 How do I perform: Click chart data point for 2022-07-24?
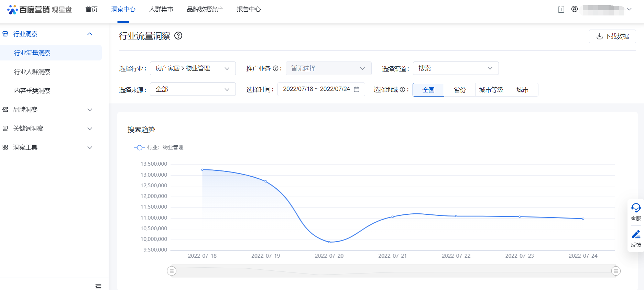click(583, 219)
